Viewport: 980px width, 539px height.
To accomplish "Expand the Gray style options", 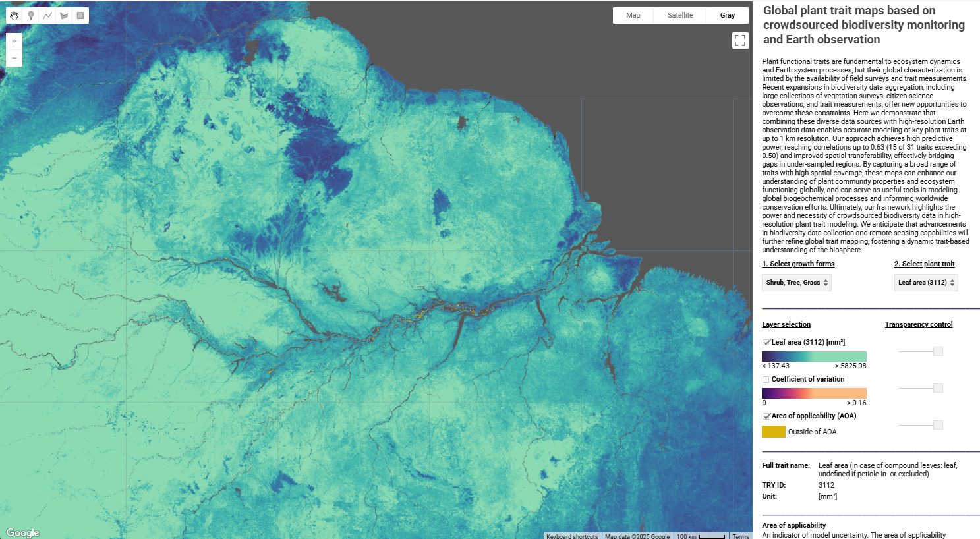I will coord(728,14).
